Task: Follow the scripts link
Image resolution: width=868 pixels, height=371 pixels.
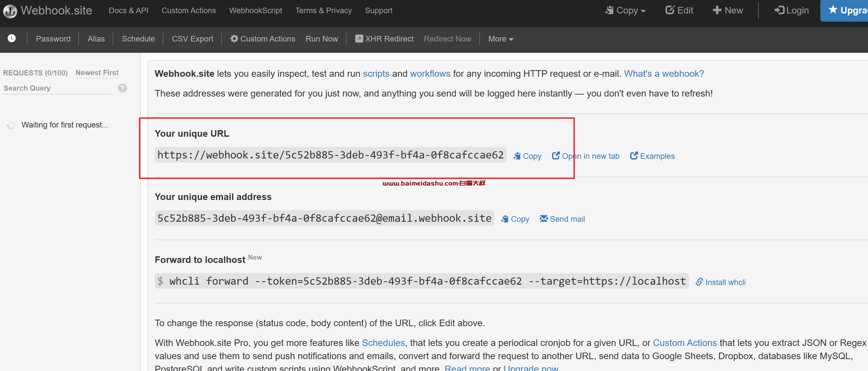Action: tap(376, 73)
